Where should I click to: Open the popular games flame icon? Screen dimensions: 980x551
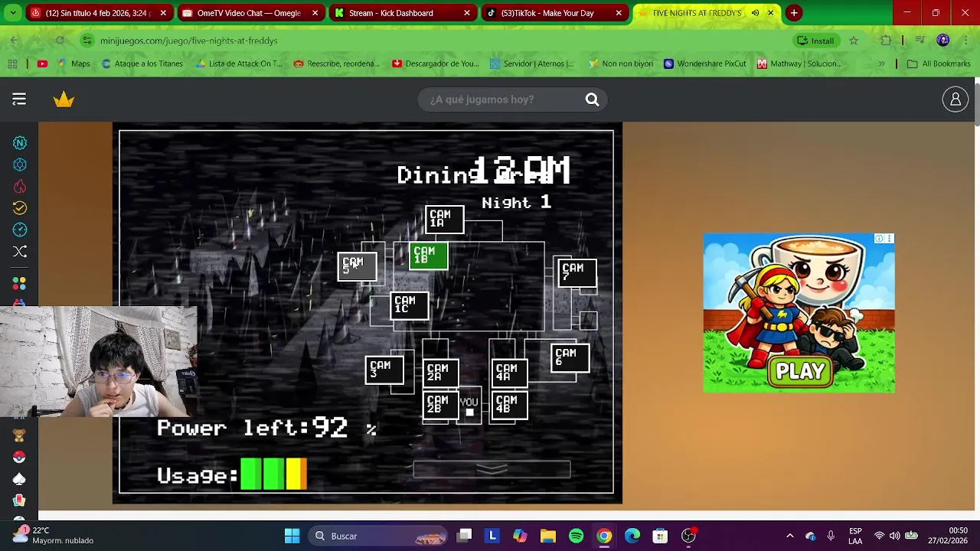pos(20,187)
